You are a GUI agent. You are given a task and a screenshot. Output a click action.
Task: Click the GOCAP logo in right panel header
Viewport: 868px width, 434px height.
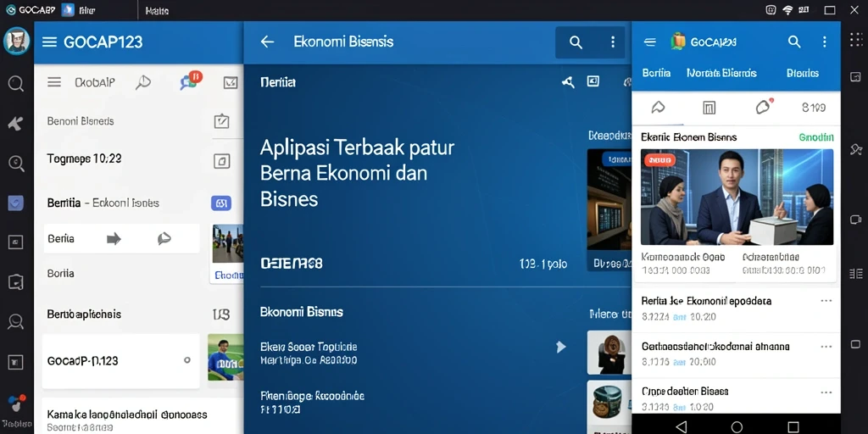(678, 41)
